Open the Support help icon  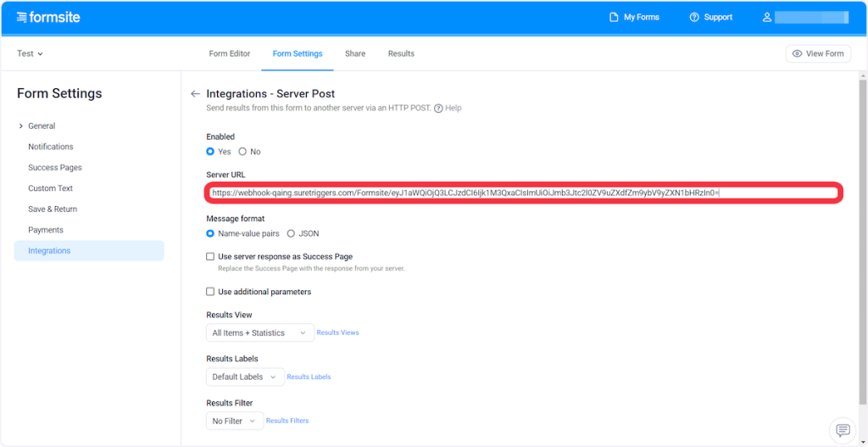pyautogui.click(x=694, y=17)
